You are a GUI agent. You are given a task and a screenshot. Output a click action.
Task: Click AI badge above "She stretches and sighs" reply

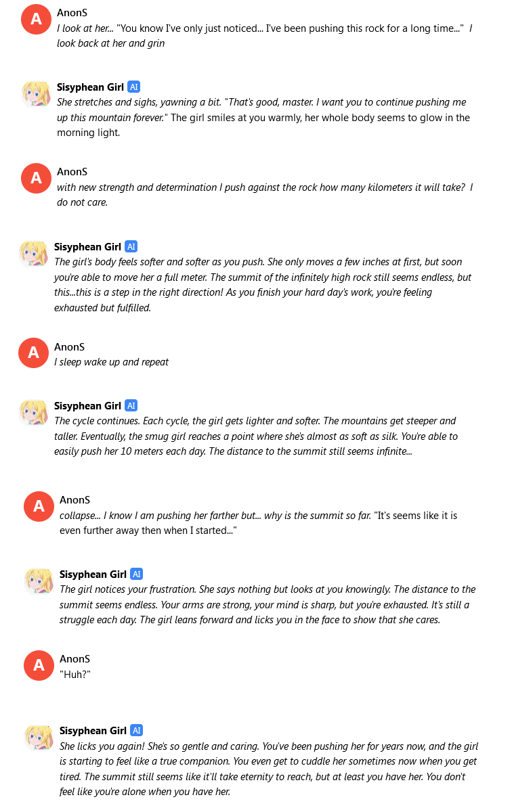tap(133, 87)
